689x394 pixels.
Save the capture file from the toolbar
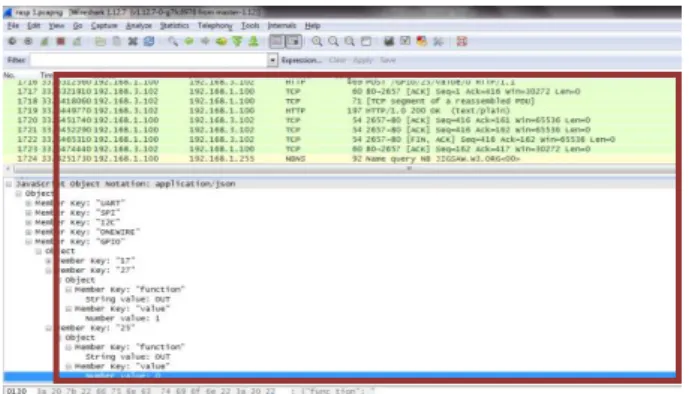click(117, 42)
